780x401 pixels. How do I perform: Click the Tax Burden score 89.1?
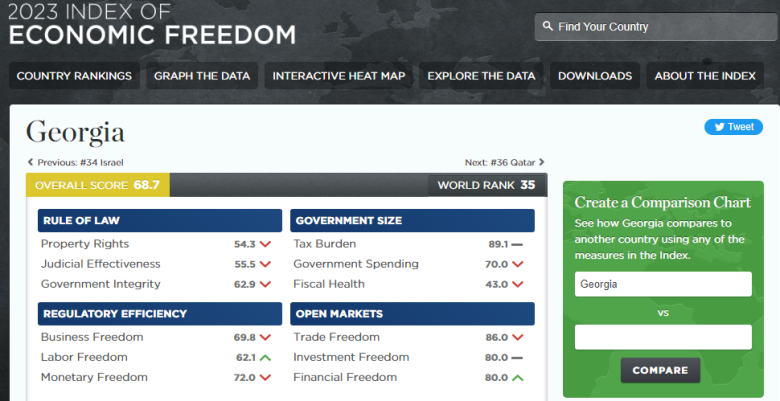tap(498, 244)
